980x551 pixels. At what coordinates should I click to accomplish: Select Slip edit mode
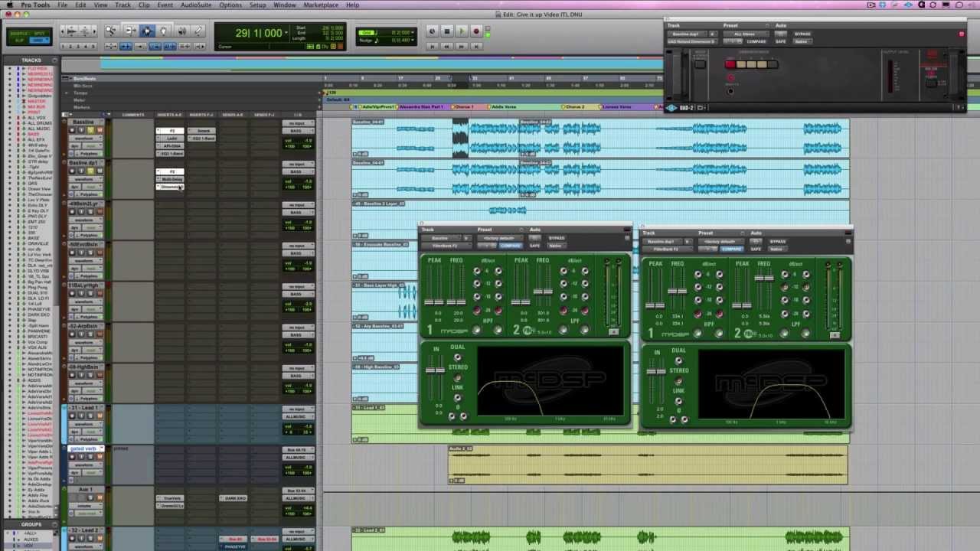tap(18, 41)
